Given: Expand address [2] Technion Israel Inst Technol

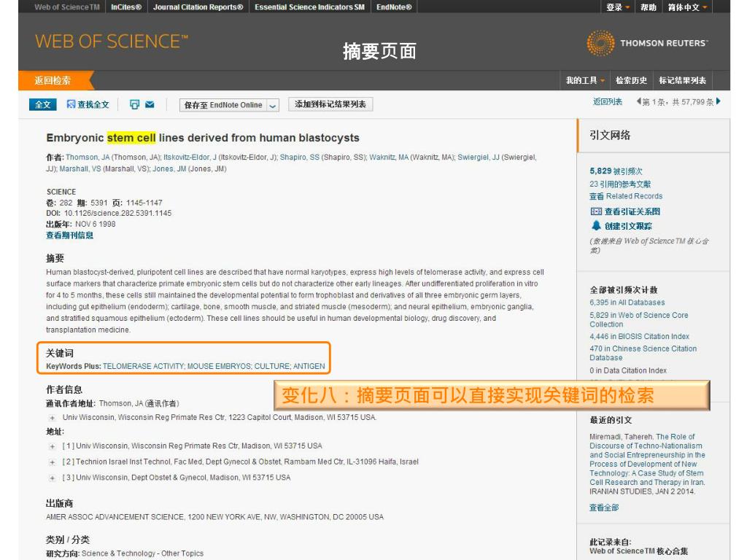Looking at the screenshot, I should [52, 462].
